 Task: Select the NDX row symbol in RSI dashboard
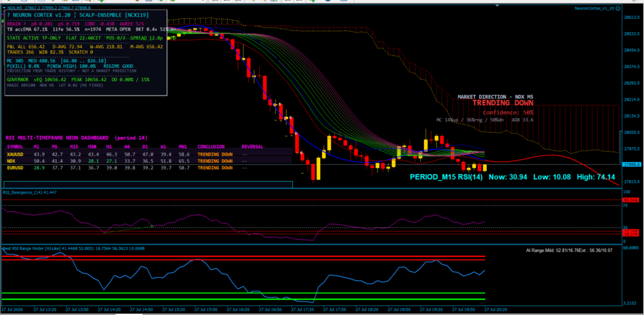(11, 161)
